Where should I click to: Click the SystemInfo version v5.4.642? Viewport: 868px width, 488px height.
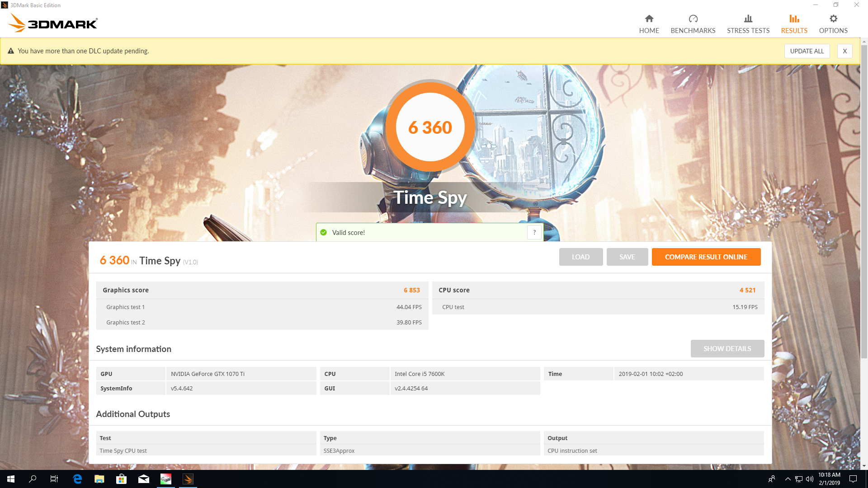[241, 388]
